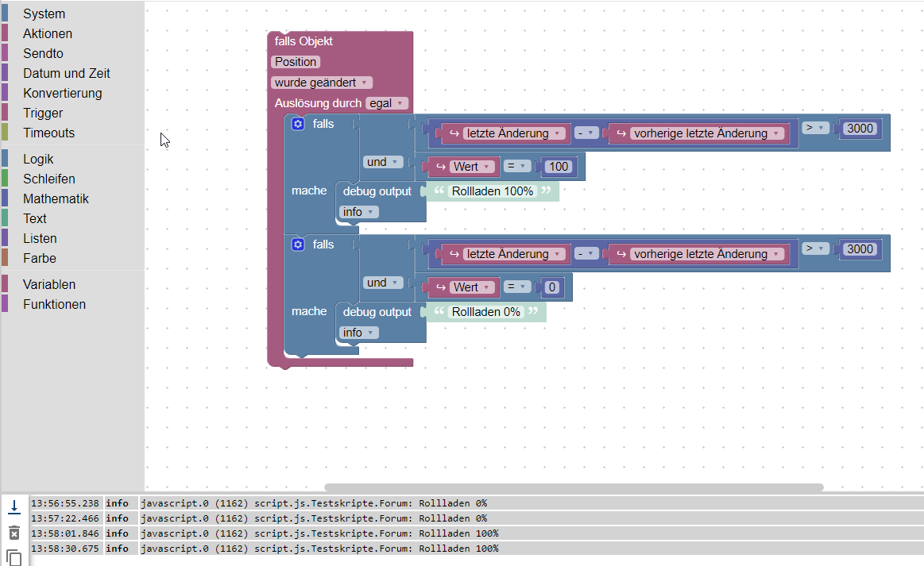Open second block's 'vorherige letzte Änderung' dropdown
The height and width of the screenshot is (566, 924).
pyautogui.click(x=707, y=255)
